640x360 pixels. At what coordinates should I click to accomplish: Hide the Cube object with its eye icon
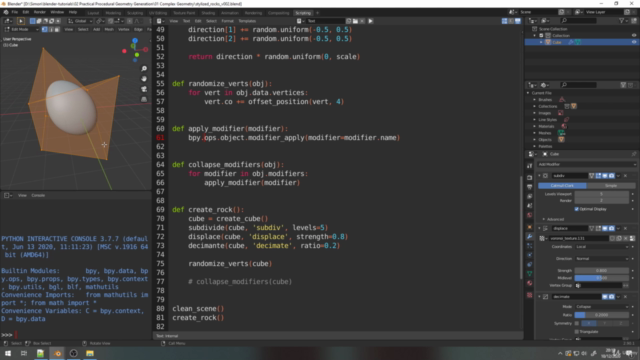[x=634, y=42]
